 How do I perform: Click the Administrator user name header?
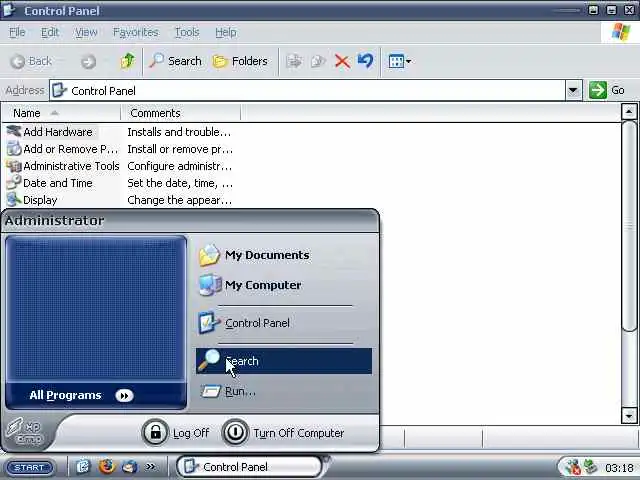coord(55,220)
